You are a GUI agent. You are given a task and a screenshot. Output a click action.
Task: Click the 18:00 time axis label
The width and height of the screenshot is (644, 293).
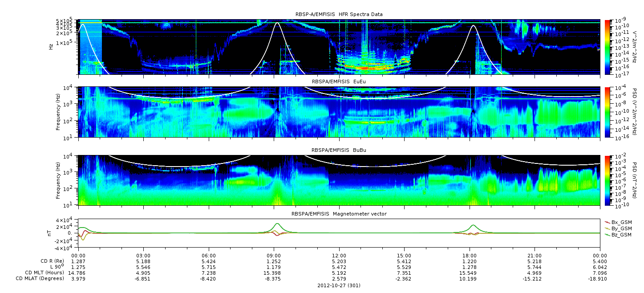[x=470, y=255]
